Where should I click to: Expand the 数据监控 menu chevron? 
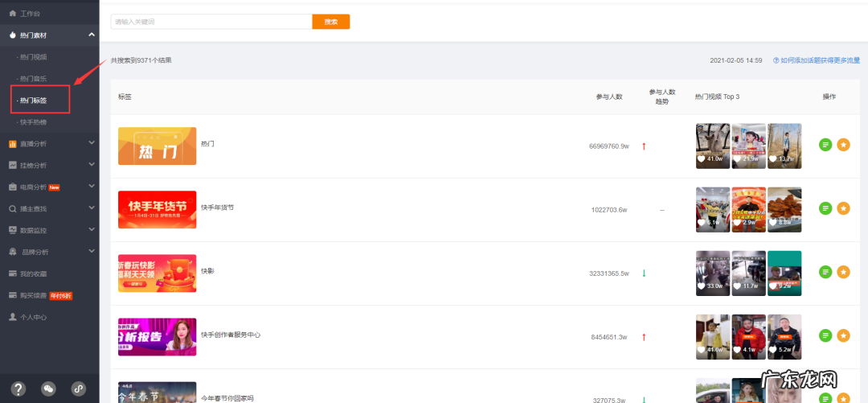click(92, 230)
